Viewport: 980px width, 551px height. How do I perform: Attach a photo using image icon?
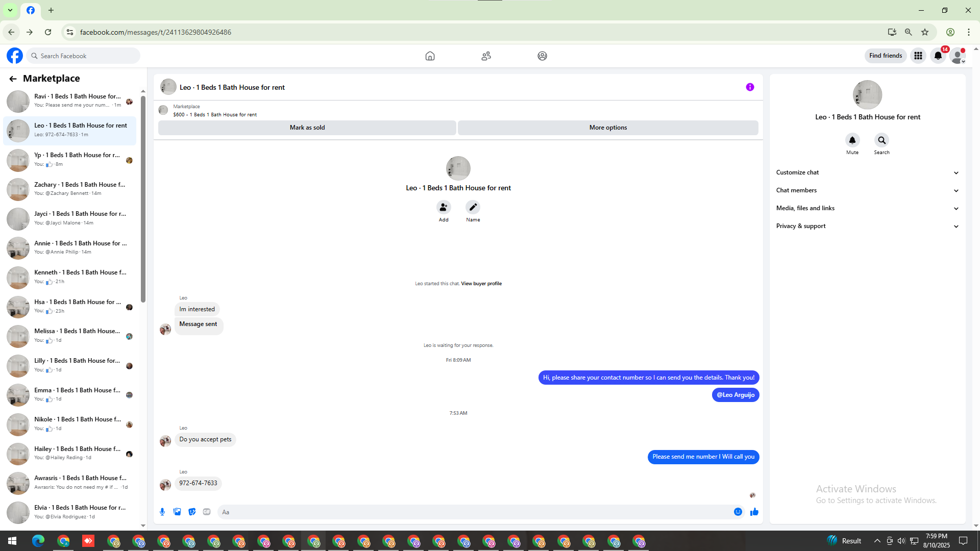pos(177,512)
